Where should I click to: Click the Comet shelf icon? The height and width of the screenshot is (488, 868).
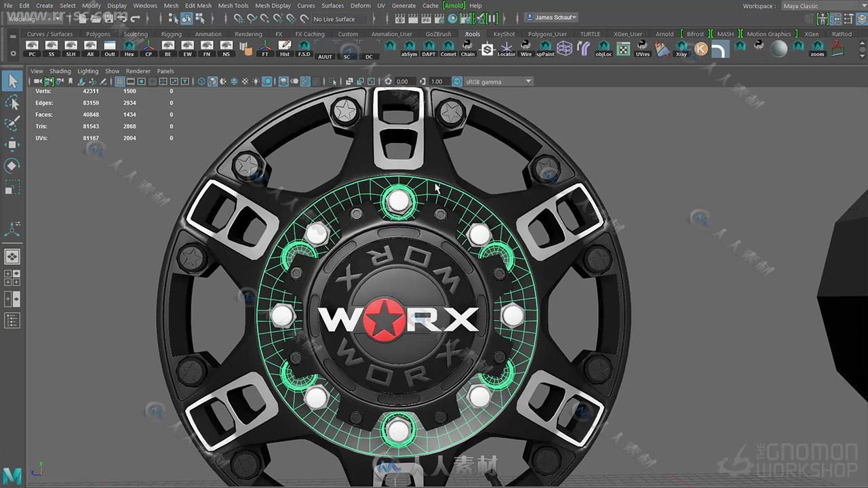point(448,48)
